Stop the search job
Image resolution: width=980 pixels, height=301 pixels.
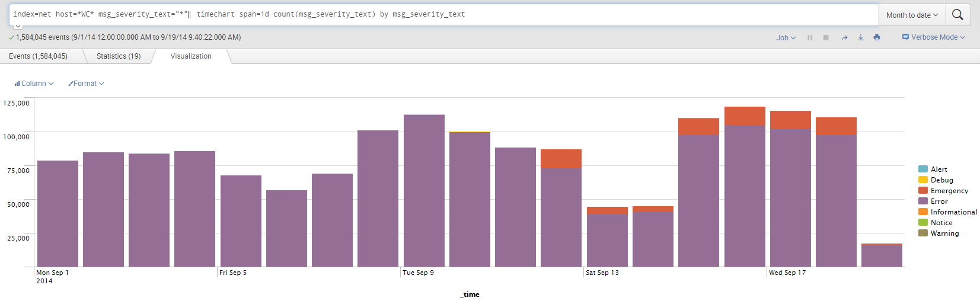coord(826,37)
